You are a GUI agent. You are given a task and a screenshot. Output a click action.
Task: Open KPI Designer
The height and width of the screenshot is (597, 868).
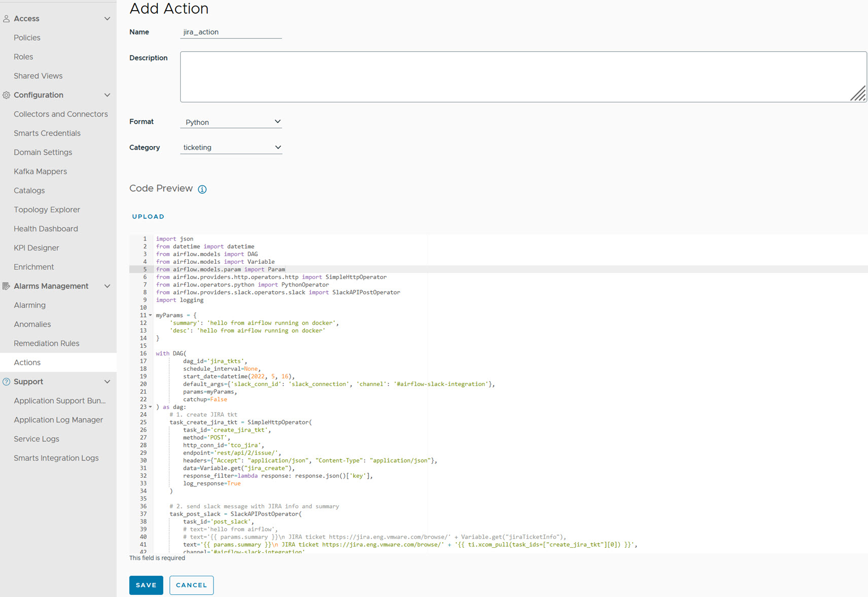[x=37, y=248]
